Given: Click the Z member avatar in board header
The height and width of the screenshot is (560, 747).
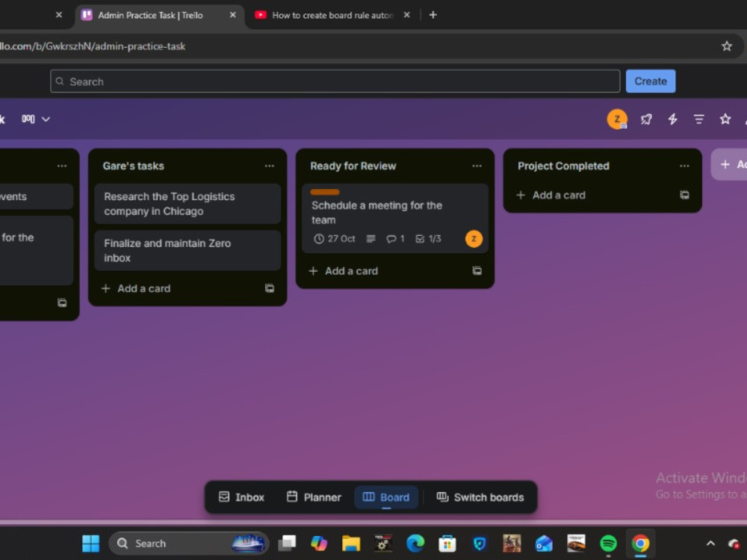Looking at the screenshot, I should coord(617,119).
